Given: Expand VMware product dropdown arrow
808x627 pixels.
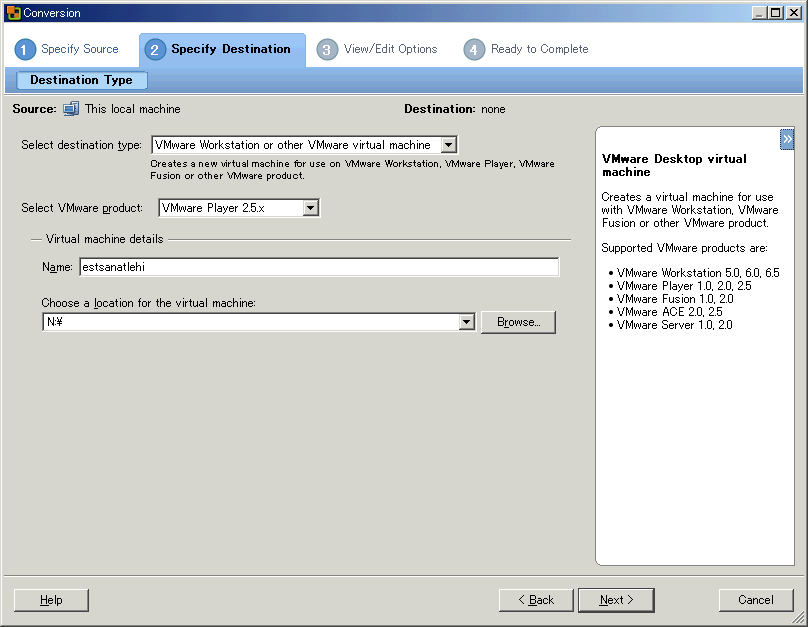Looking at the screenshot, I should click(311, 208).
